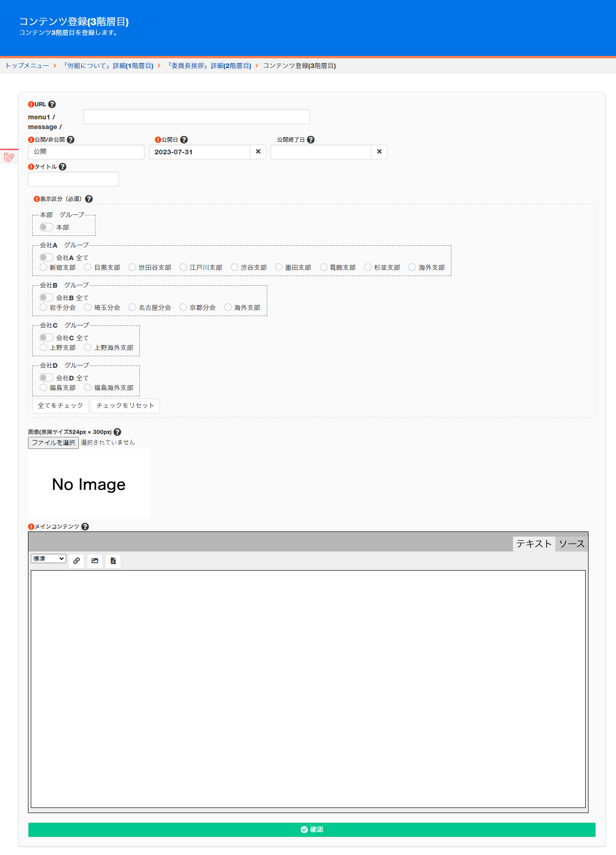Toggle the 会社B 全て switch
The height and width of the screenshot is (855, 616).
click(46, 297)
